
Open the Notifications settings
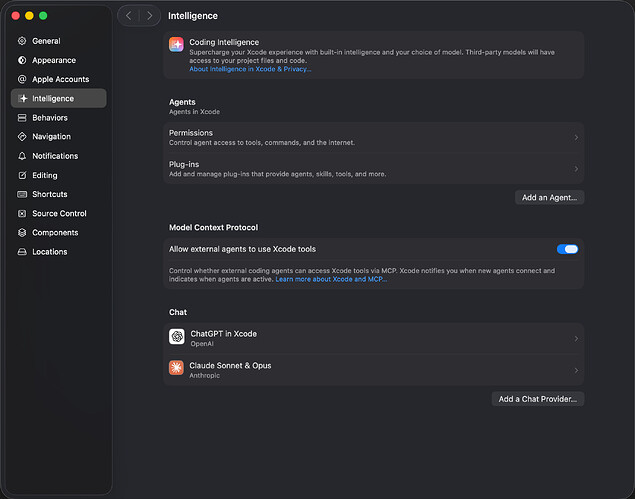(59, 156)
